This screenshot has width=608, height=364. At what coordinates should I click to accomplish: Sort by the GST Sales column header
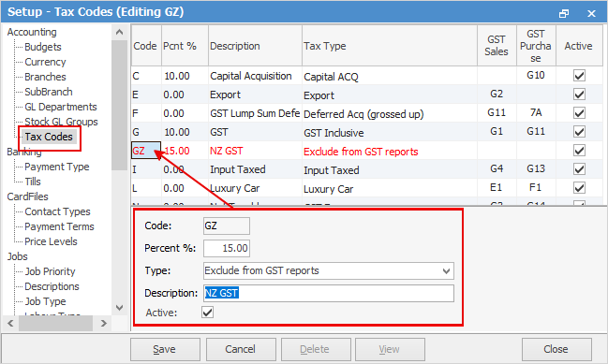click(x=497, y=46)
